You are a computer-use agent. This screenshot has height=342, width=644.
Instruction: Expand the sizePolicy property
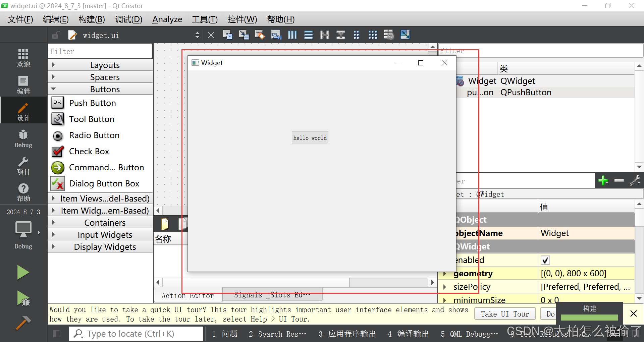coord(445,287)
